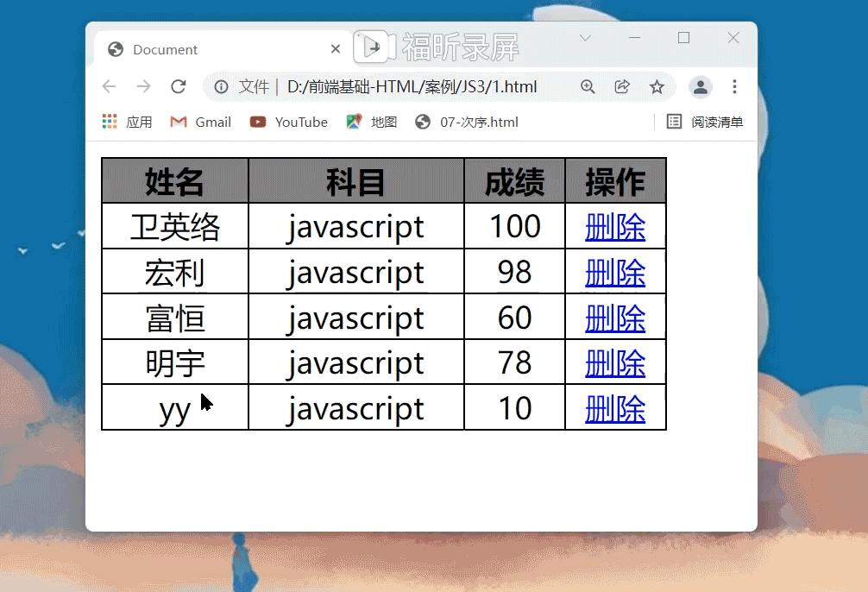Click javascript in the 卫英络 row
This screenshot has width=868, height=592.
(x=356, y=226)
